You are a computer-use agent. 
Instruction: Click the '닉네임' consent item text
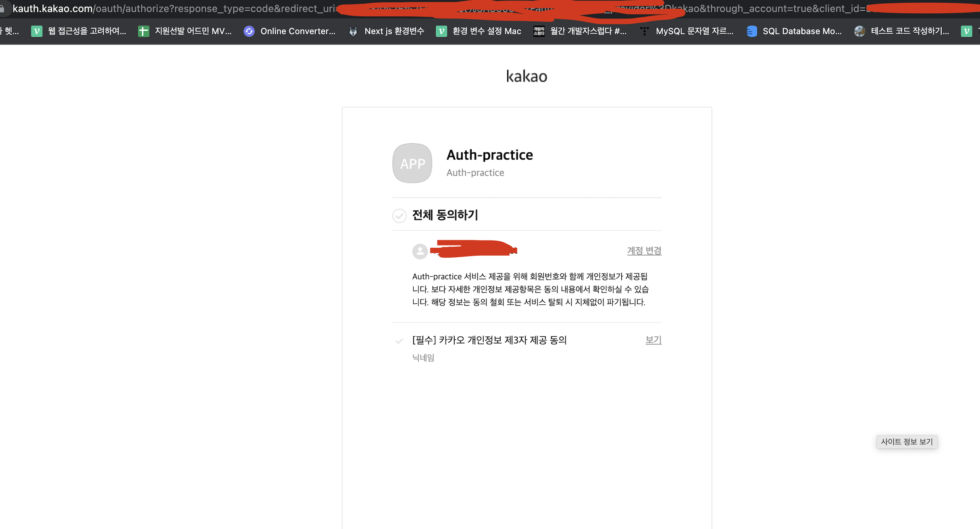pos(423,358)
